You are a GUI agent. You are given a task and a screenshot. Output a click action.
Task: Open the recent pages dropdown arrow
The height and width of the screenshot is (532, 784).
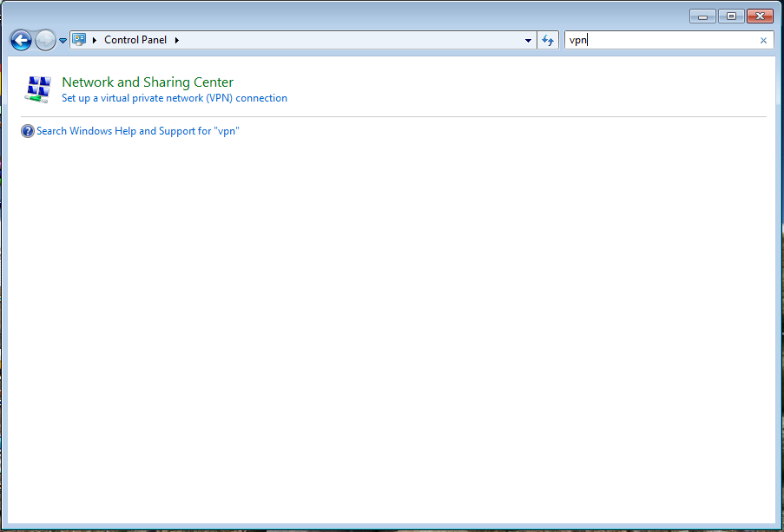pos(63,41)
